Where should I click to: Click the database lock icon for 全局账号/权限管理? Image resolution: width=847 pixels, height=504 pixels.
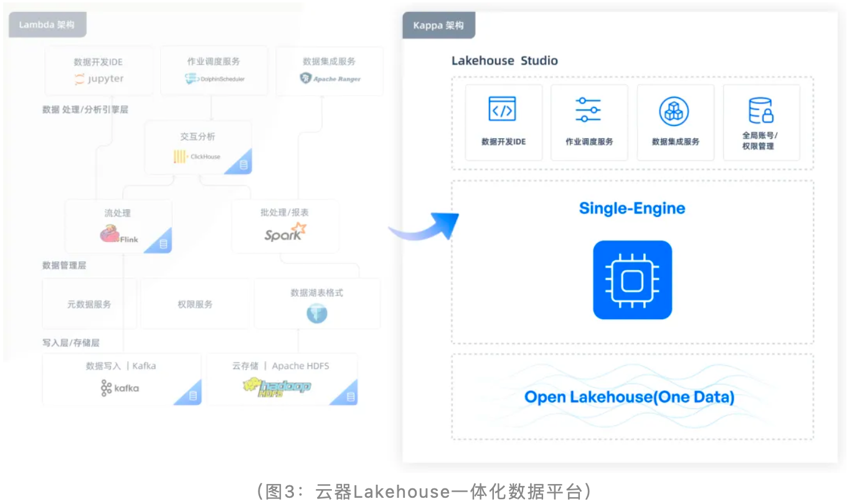(x=760, y=111)
